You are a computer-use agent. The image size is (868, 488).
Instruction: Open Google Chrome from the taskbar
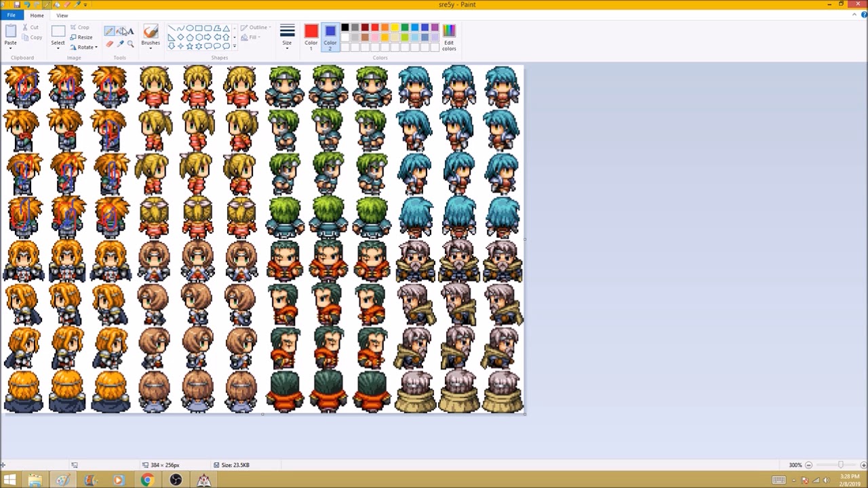coord(146,480)
